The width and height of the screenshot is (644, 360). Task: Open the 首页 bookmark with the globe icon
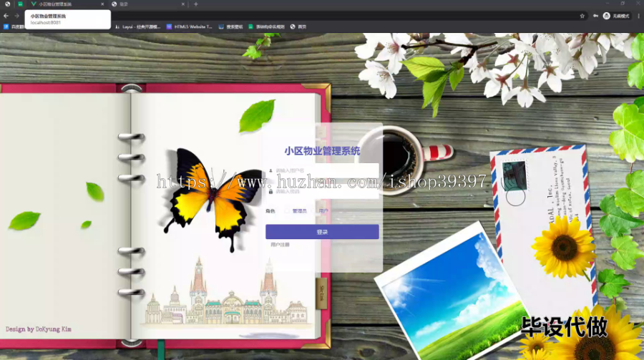coord(298,26)
